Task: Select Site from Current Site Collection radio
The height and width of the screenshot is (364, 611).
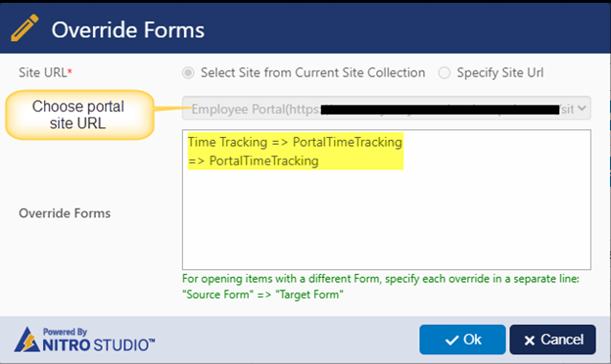Action: pos(188,72)
